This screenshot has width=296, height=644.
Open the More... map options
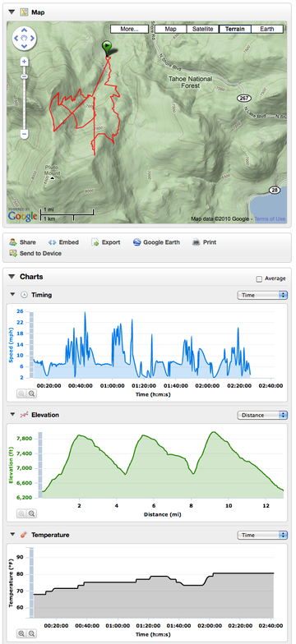click(129, 30)
